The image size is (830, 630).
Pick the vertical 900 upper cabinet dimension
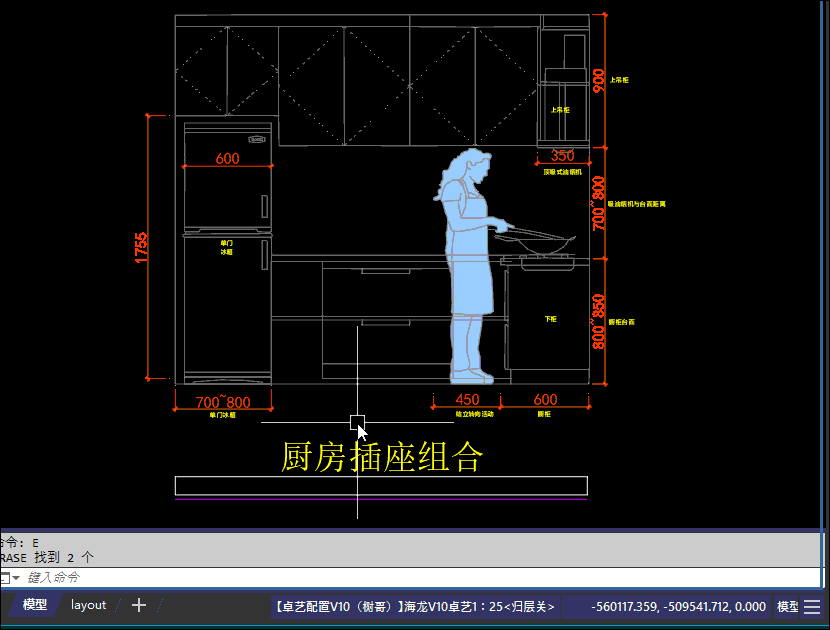tap(599, 80)
